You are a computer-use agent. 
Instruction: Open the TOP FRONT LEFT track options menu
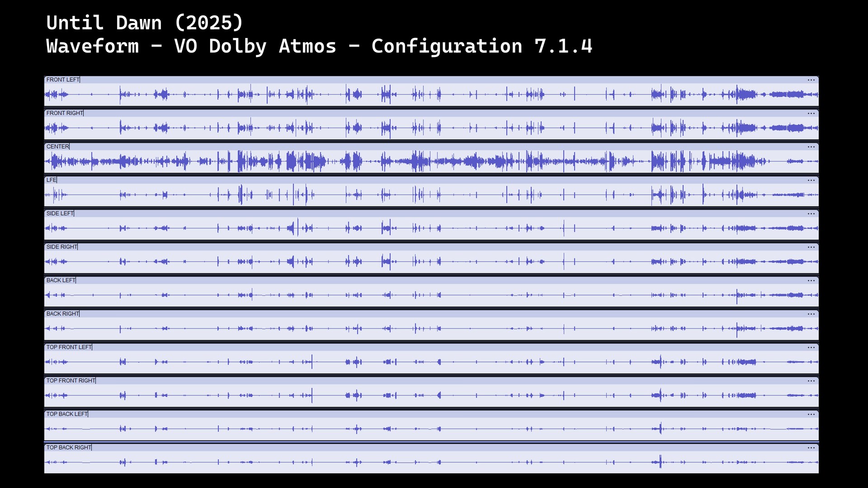811,347
